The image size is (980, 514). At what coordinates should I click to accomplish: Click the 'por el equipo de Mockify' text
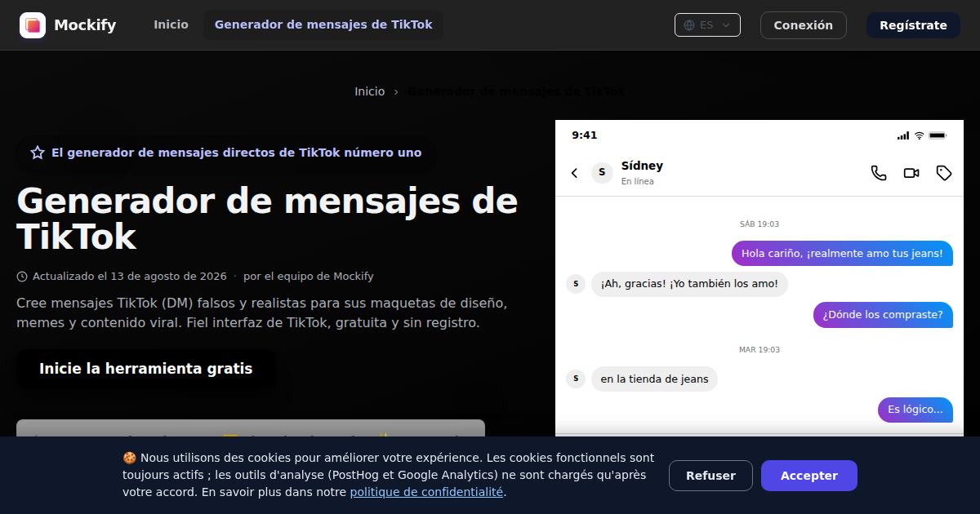(309, 277)
